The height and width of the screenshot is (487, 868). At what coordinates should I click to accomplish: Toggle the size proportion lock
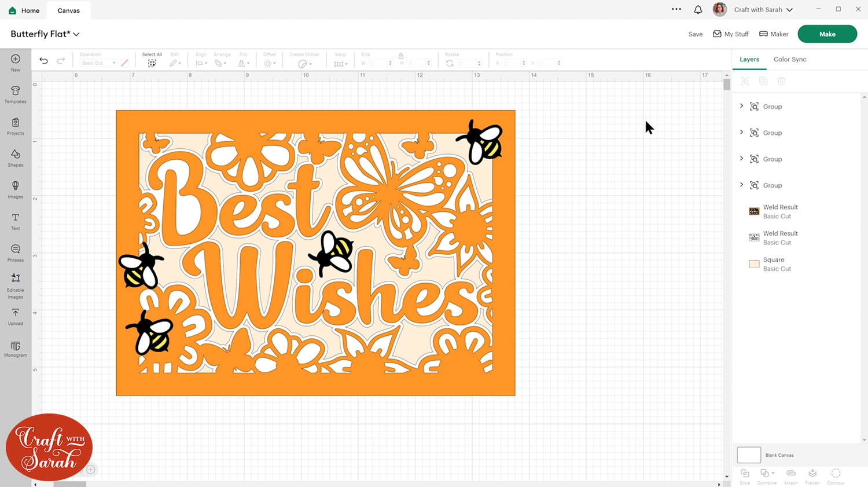click(400, 56)
